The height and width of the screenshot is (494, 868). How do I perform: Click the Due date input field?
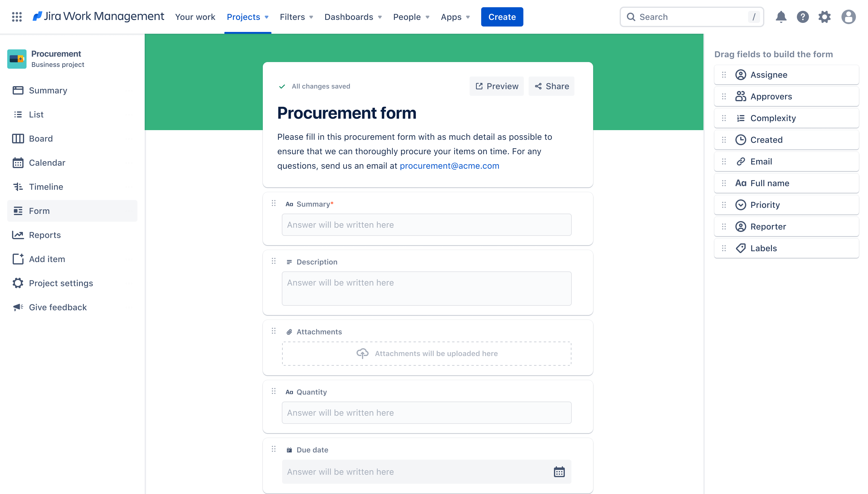[x=426, y=471]
